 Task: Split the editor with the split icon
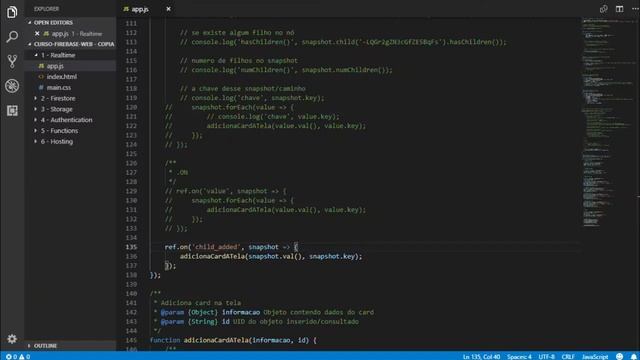[619, 9]
